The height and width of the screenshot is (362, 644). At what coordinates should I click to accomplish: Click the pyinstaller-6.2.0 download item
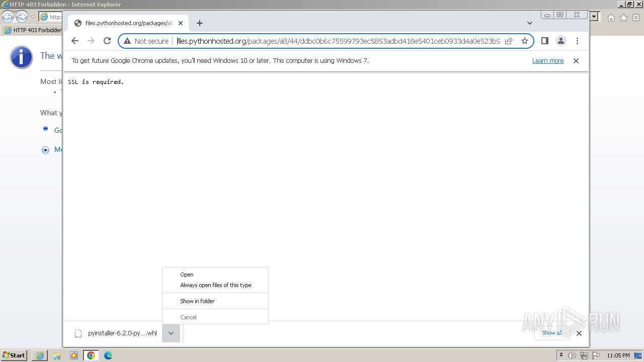[116, 333]
